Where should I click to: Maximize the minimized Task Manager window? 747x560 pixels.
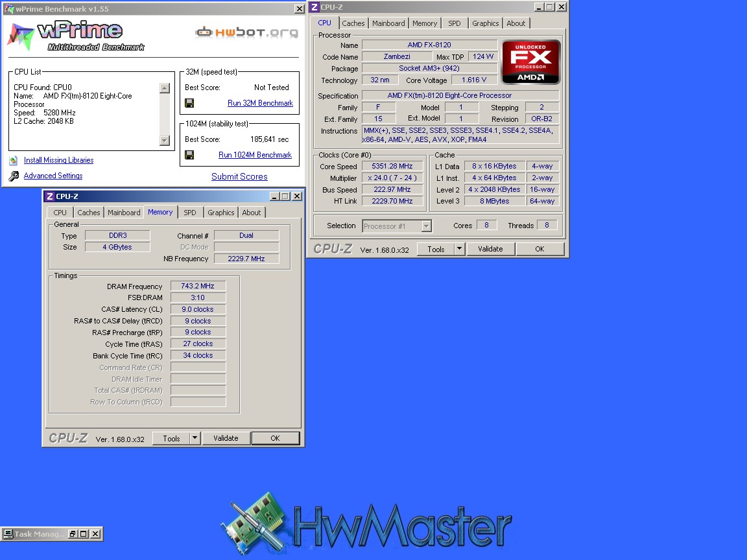click(84, 534)
